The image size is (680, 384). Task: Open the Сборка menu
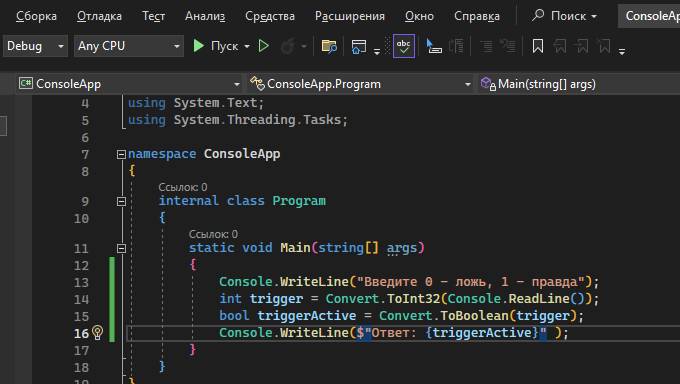pyautogui.click(x=36, y=16)
